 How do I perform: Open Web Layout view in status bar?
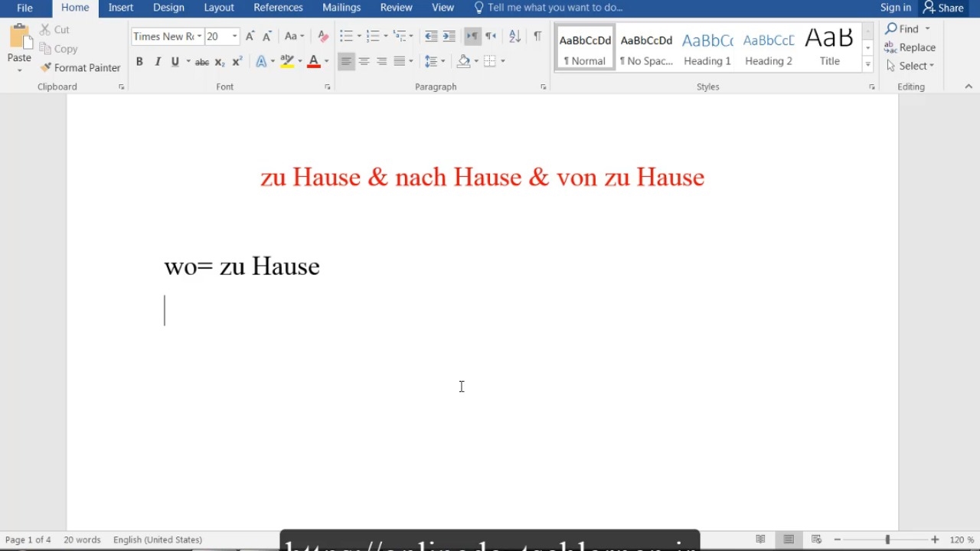click(816, 540)
